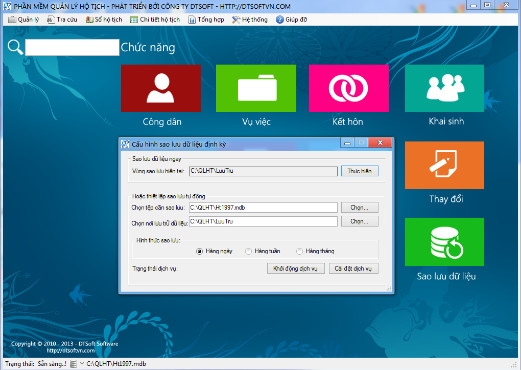Click the file to back up field

(x=263, y=208)
